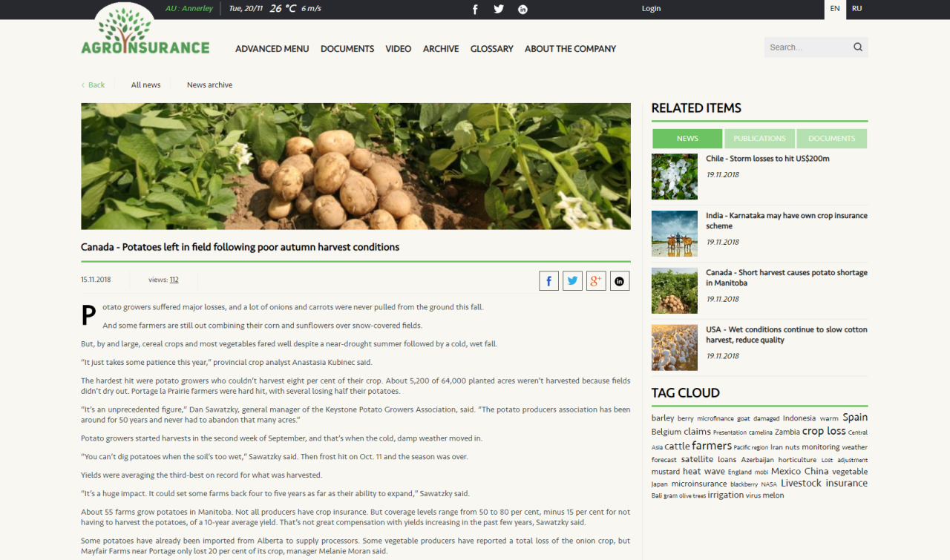950x560 pixels.
Task: Click the potato field hero image
Action: click(356, 166)
